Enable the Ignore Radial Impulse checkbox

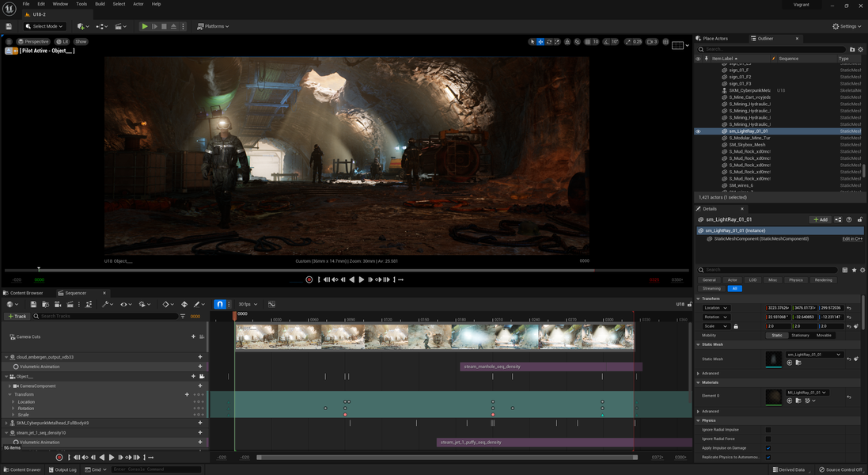tap(768, 430)
